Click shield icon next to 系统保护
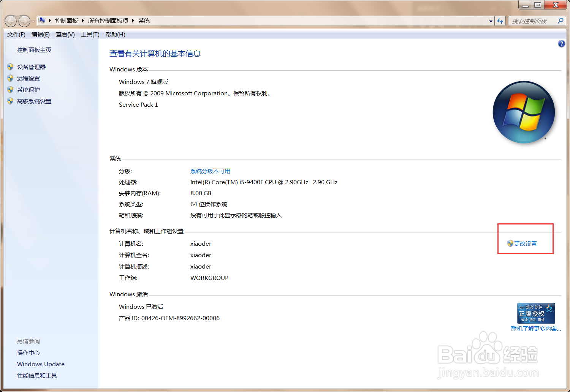This screenshot has height=392, width=570. (x=10, y=90)
